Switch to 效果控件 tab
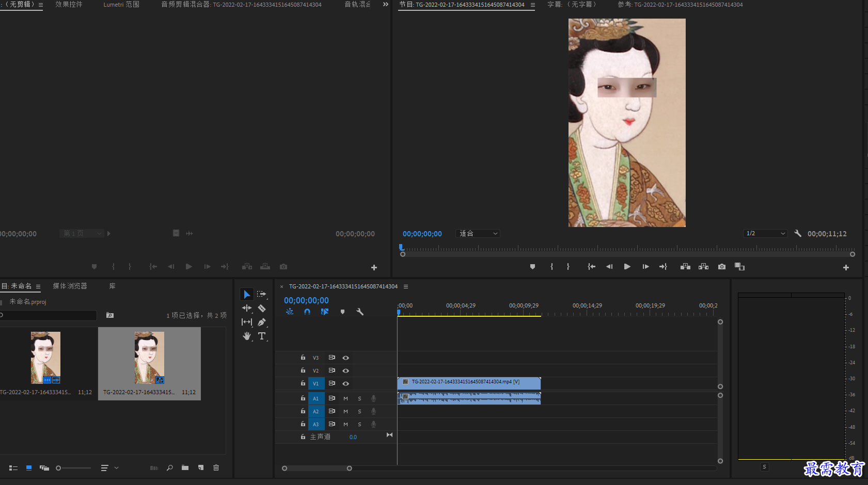Viewport: 868px width, 485px height. (69, 4)
